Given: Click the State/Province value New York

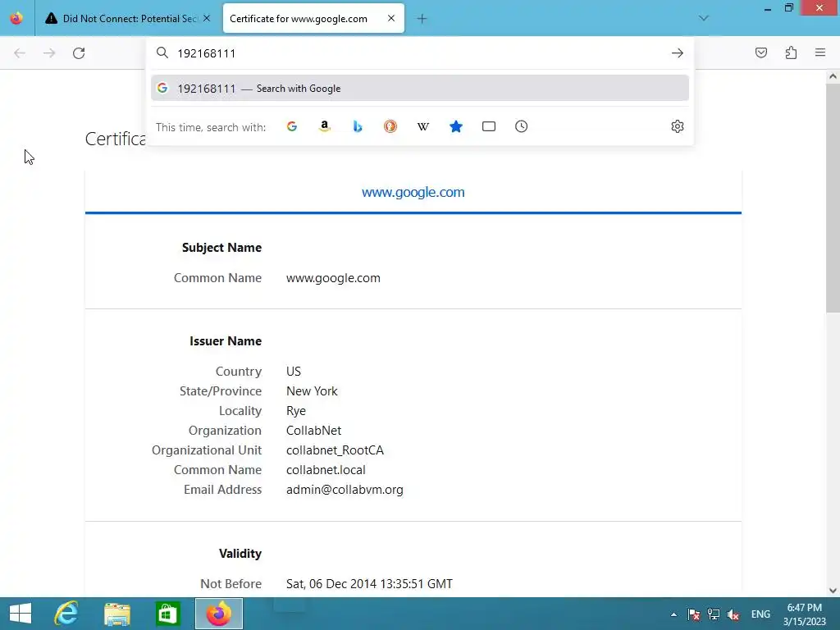Looking at the screenshot, I should coord(312,391).
